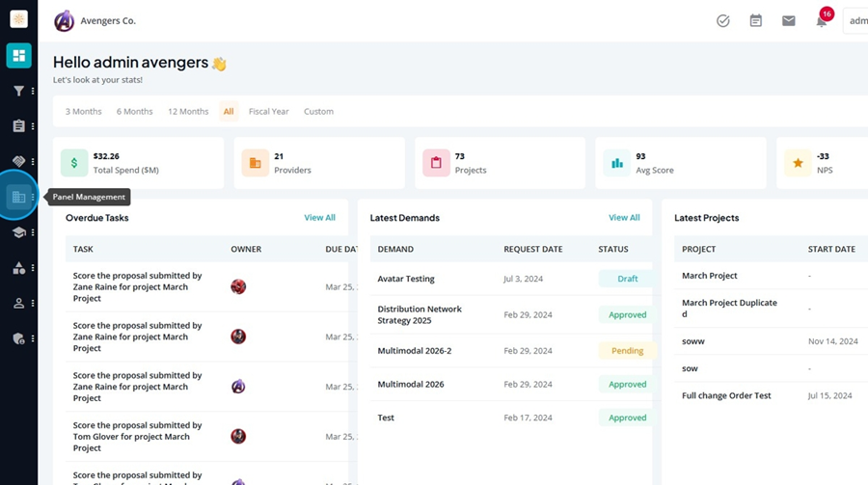
Task: Open the Avatar Testing demand
Action: click(x=406, y=279)
